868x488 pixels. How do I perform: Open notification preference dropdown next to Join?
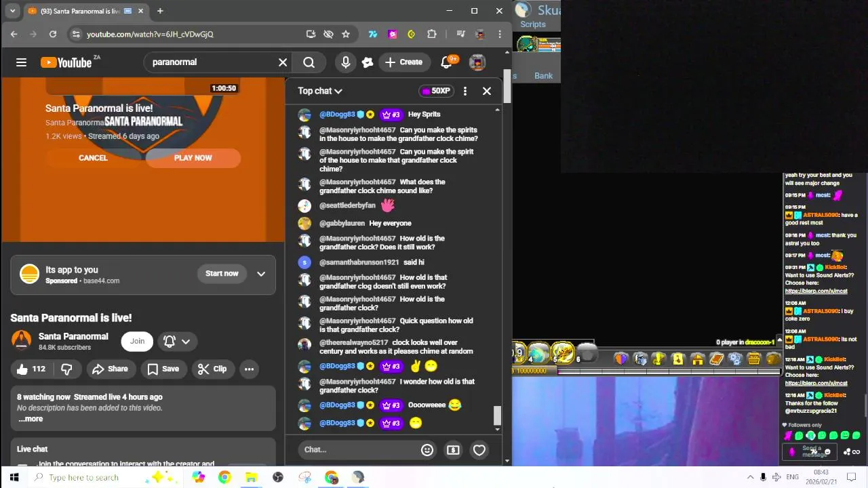[x=177, y=341]
